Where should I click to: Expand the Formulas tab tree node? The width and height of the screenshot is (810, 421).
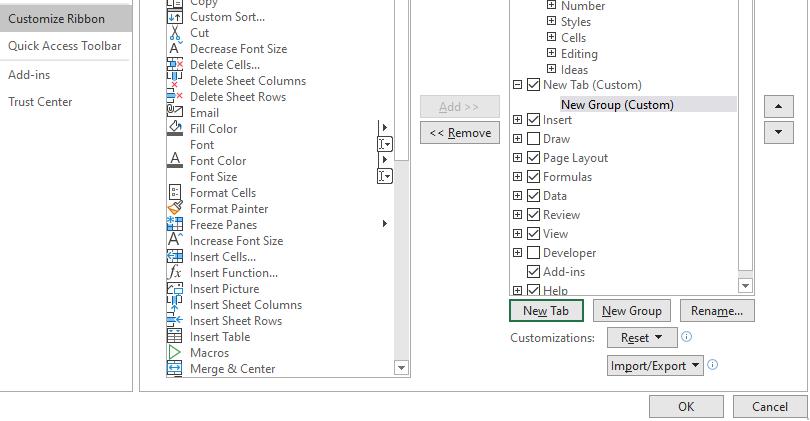(517, 177)
